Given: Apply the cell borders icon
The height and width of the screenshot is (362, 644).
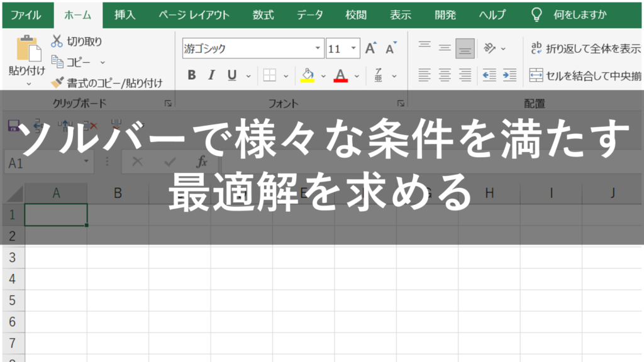Looking at the screenshot, I should point(269,75).
